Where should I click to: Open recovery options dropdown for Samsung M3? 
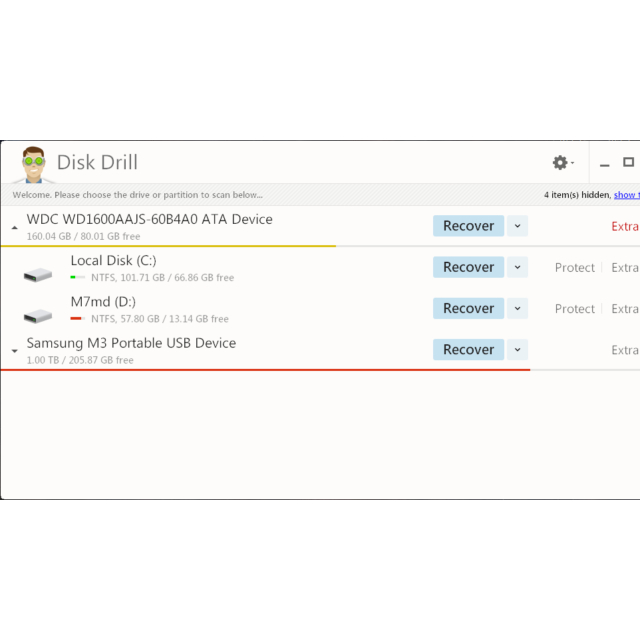[x=517, y=349]
